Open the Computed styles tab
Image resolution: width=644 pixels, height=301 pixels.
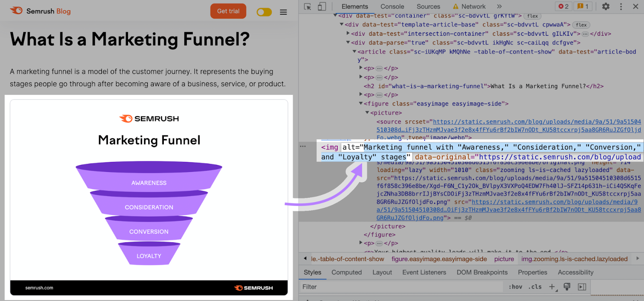(347, 272)
